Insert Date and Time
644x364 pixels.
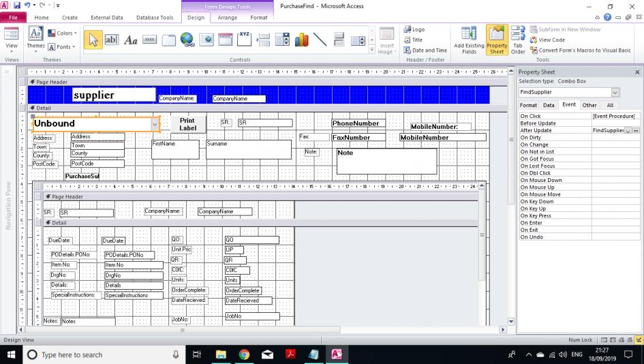tap(425, 50)
